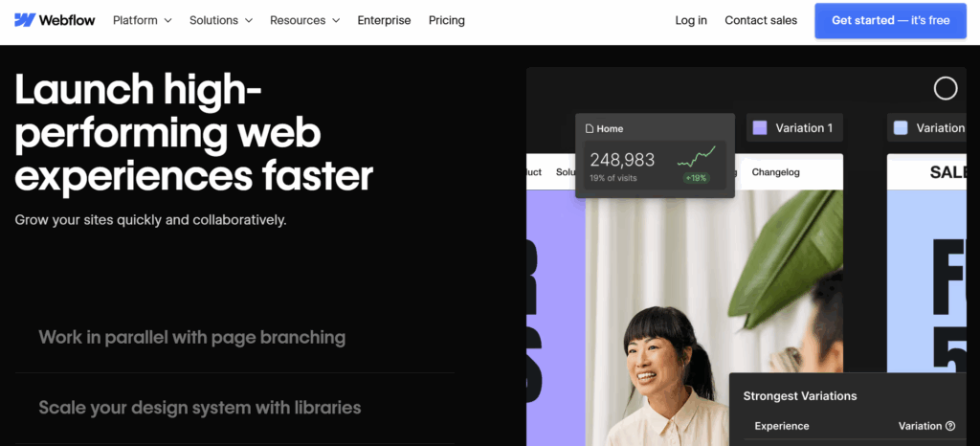Expand the Solutions dropdown menu
The width and height of the screenshot is (980, 446).
tap(221, 20)
